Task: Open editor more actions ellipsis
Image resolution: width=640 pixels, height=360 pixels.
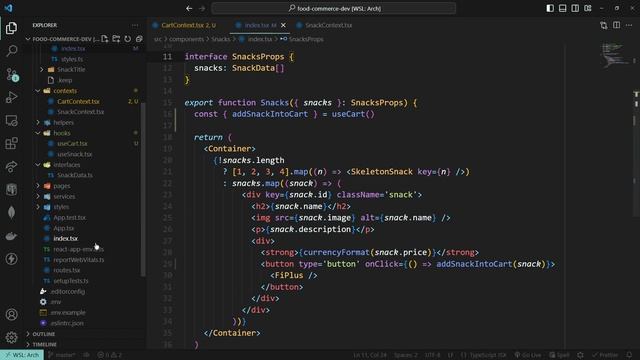Action: tap(629, 25)
